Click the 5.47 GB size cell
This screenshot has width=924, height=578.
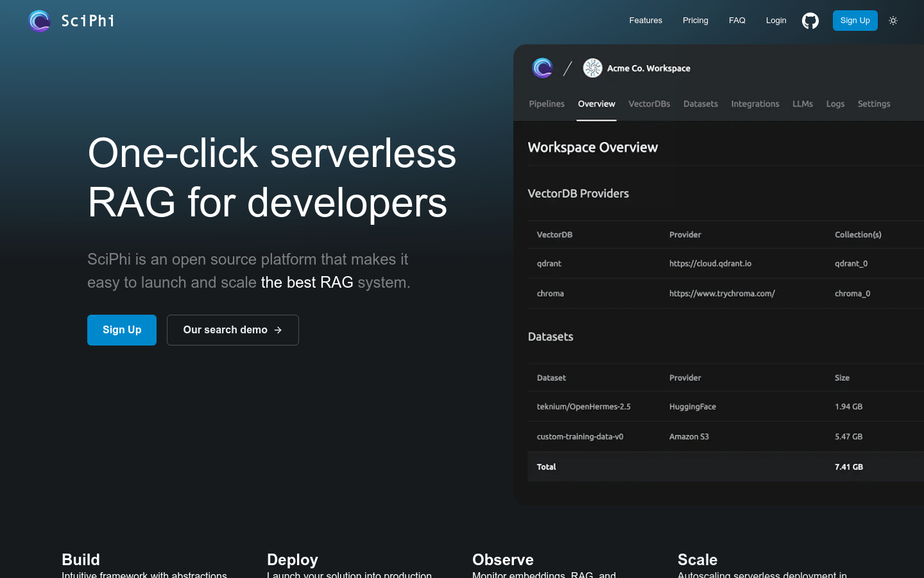849,437
